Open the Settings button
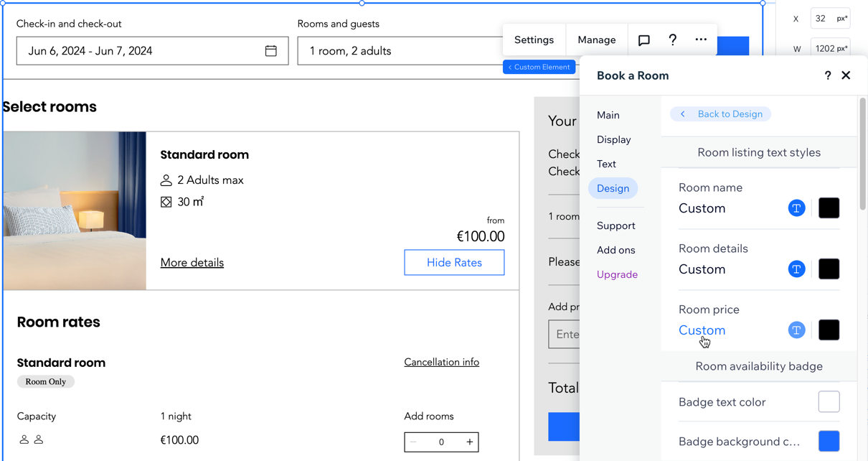868x461 pixels. [x=534, y=40]
